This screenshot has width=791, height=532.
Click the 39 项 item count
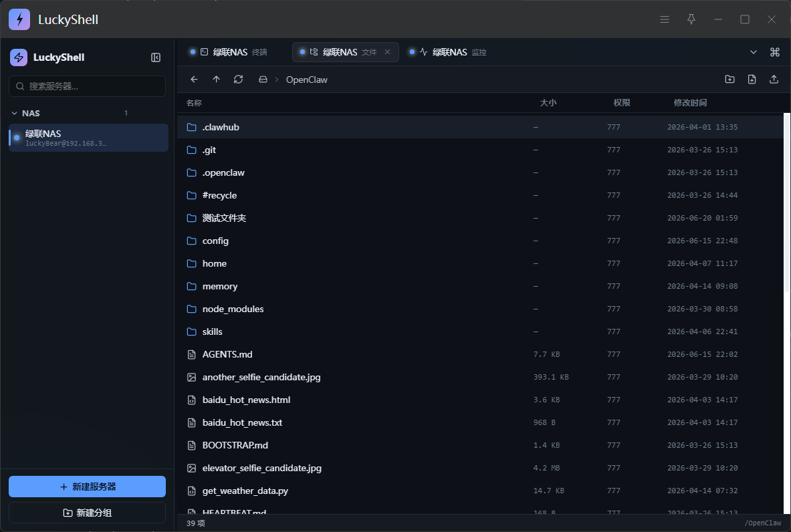(196, 523)
